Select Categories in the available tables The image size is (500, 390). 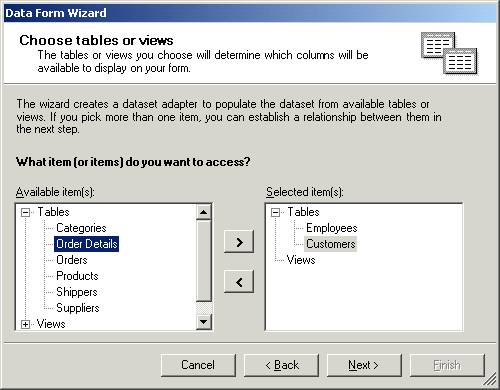81,228
